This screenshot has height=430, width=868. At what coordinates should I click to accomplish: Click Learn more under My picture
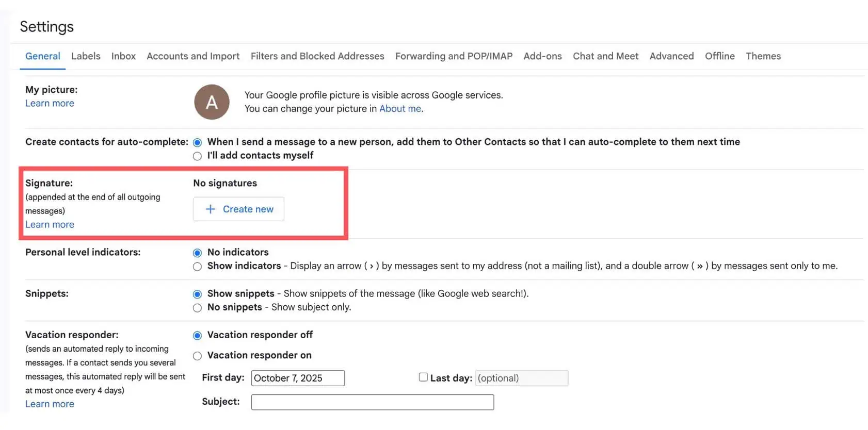50,104
